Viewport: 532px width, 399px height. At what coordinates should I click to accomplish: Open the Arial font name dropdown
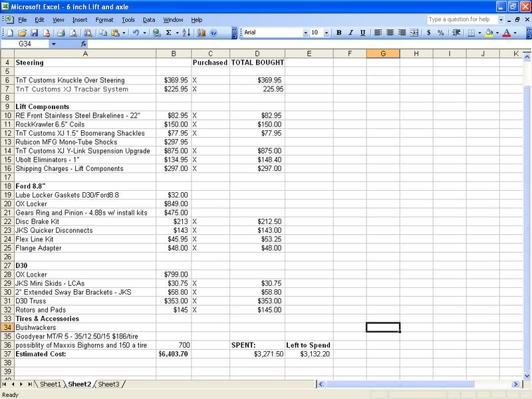tap(305, 33)
